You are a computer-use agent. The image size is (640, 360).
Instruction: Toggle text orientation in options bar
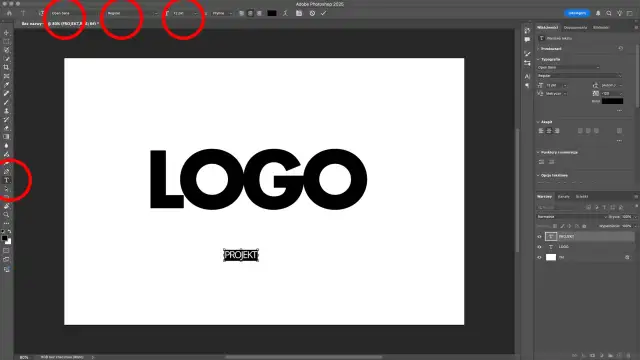(x=41, y=13)
